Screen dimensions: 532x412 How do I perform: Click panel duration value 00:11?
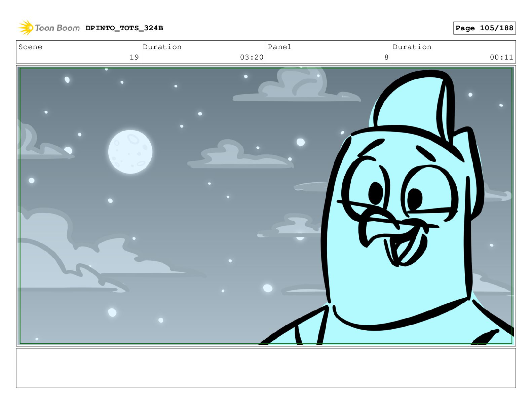click(x=501, y=57)
